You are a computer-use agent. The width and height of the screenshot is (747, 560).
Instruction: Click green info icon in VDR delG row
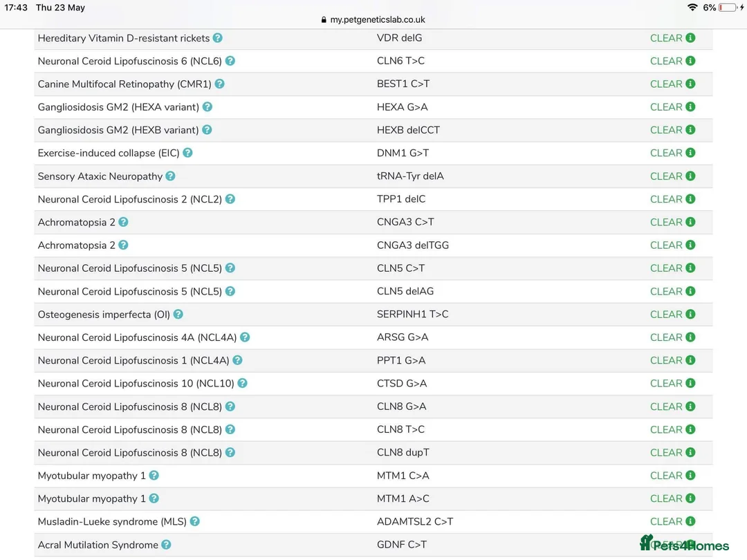(690, 38)
